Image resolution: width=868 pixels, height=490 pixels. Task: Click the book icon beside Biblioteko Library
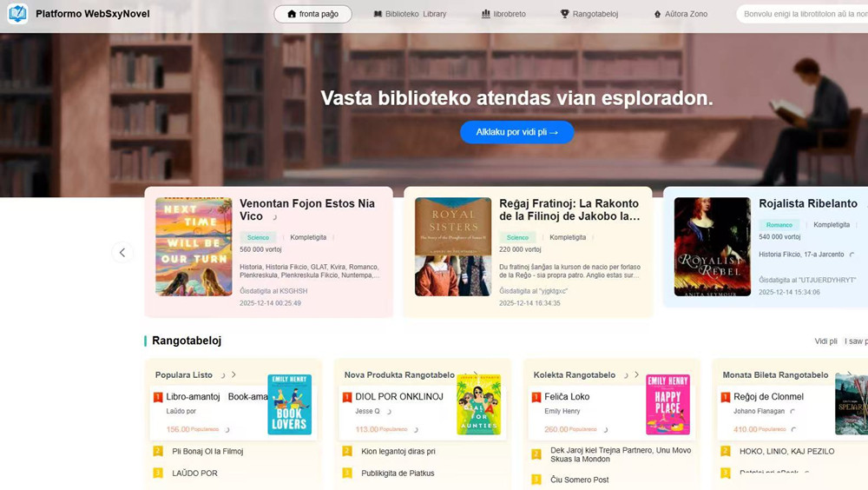(378, 14)
